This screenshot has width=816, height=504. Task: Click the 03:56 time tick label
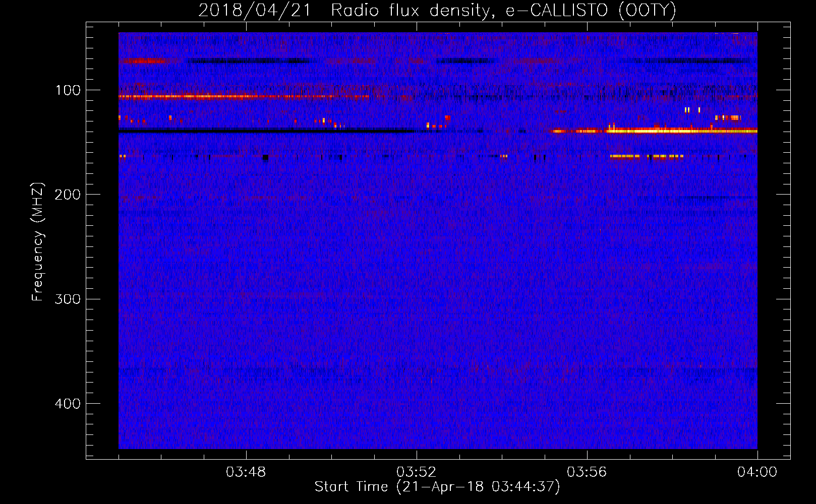[x=587, y=472]
